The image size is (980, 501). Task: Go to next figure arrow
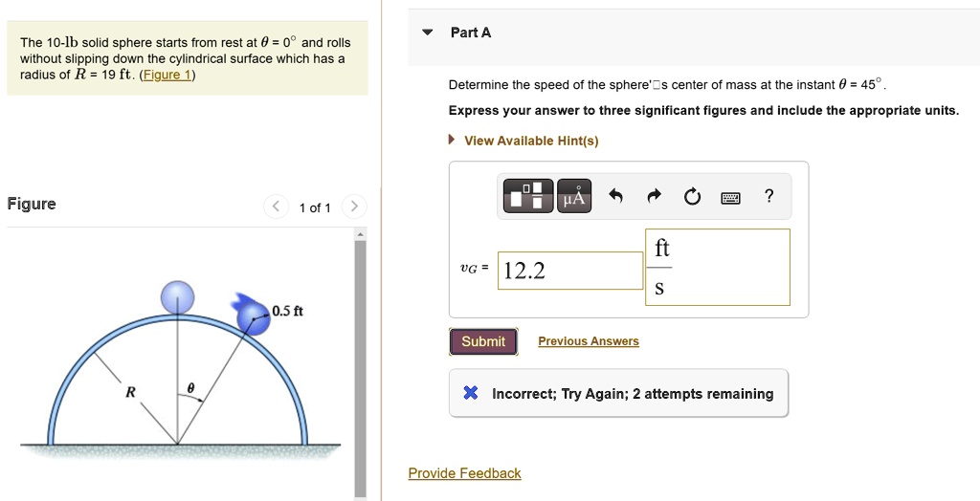[x=353, y=207]
